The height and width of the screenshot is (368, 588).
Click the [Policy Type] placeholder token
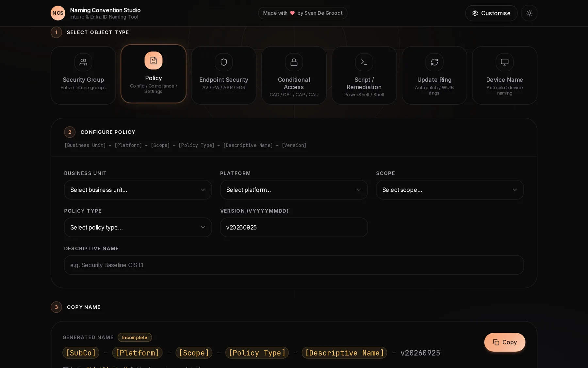pyautogui.click(x=257, y=353)
